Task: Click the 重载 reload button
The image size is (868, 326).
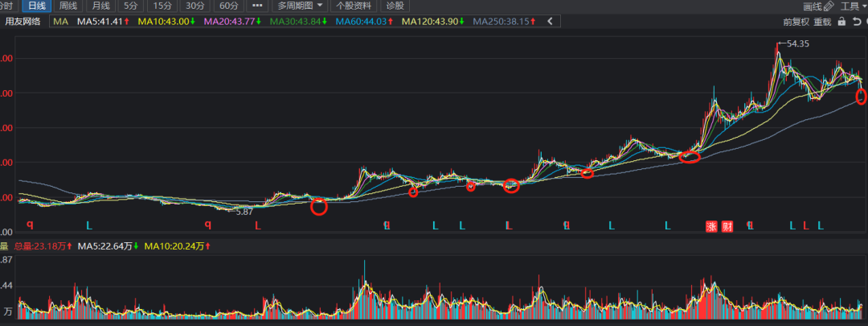Action: coord(823,22)
